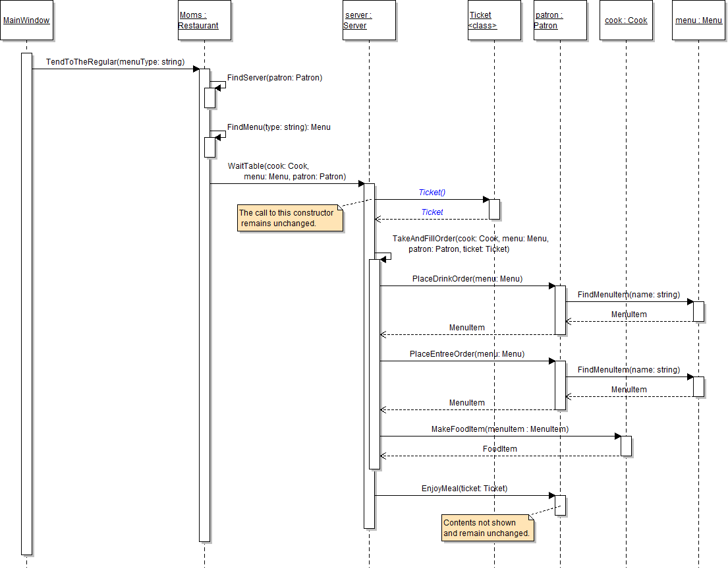The image size is (728, 571).
Task: Select the menu : Menu object box
Action: pyautogui.click(x=698, y=20)
